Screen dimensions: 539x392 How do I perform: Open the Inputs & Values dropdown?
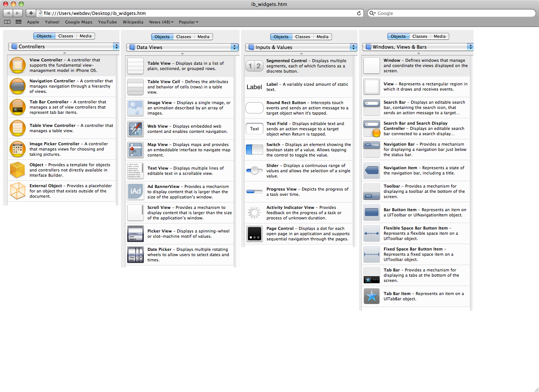pyautogui.click(x=301, y=47)
